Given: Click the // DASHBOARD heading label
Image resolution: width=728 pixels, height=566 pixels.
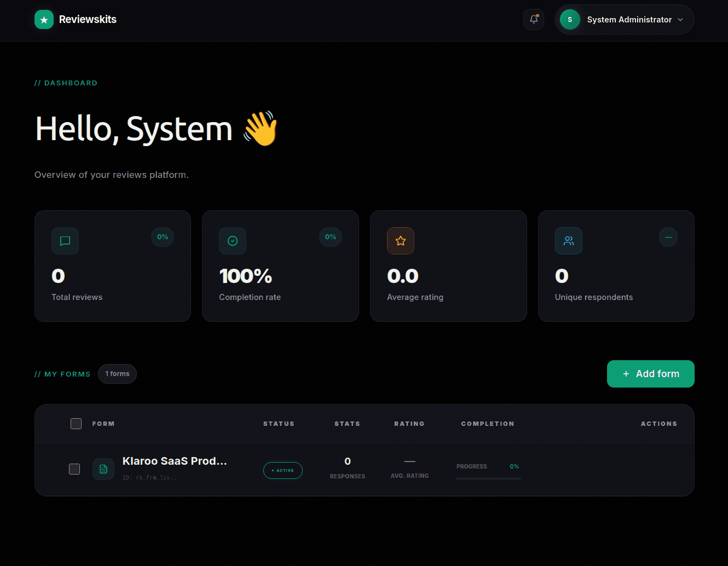Looking at the screenshot, I should [66, 83].
